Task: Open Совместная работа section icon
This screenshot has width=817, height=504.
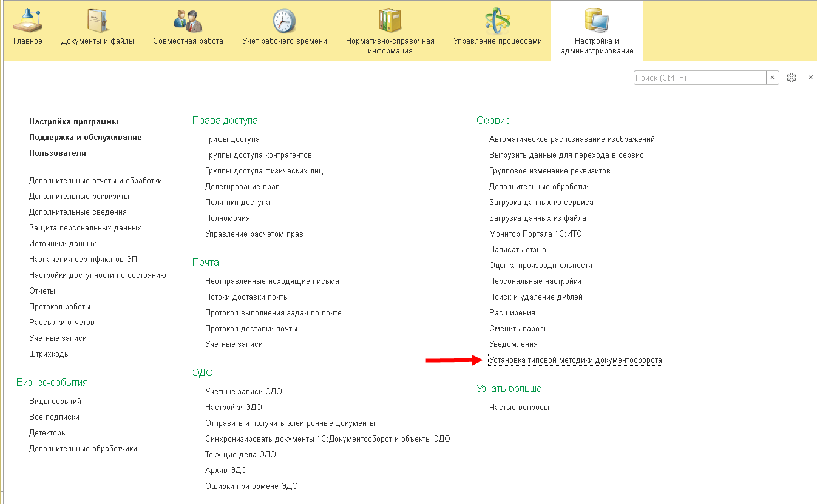Action: [x=188, y=21]
